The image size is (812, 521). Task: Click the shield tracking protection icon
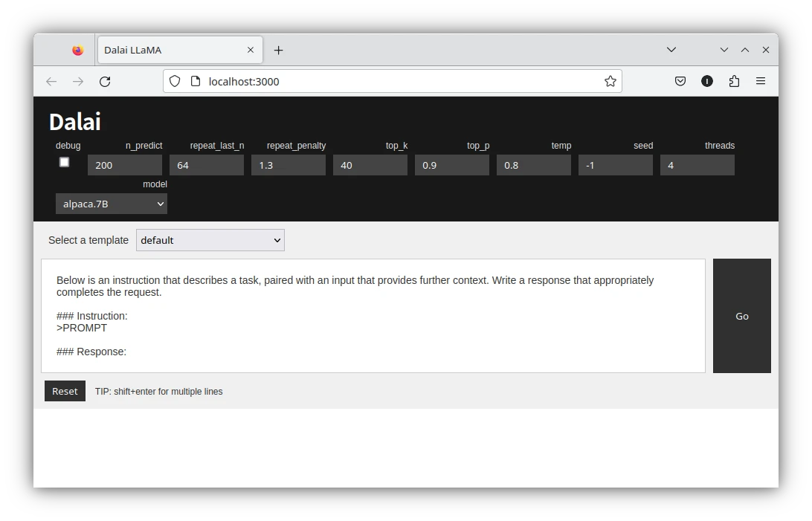pyautogui.click(x=175, y=82)
